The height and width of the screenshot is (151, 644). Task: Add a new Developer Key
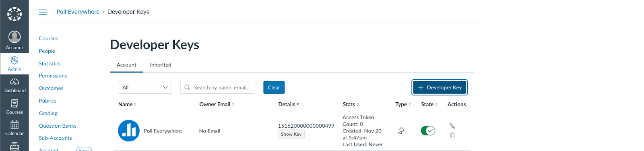click(440, 87)
